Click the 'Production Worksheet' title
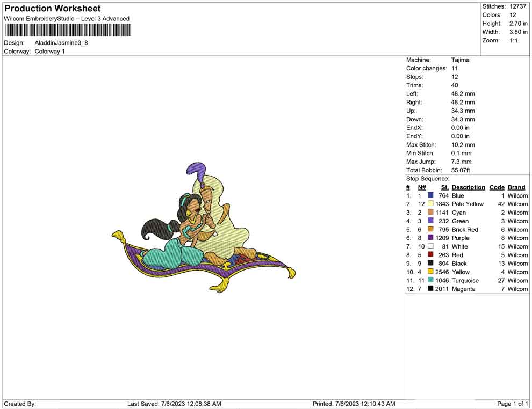This screenshot has height=409, width=532. click(x=53, y=9)
